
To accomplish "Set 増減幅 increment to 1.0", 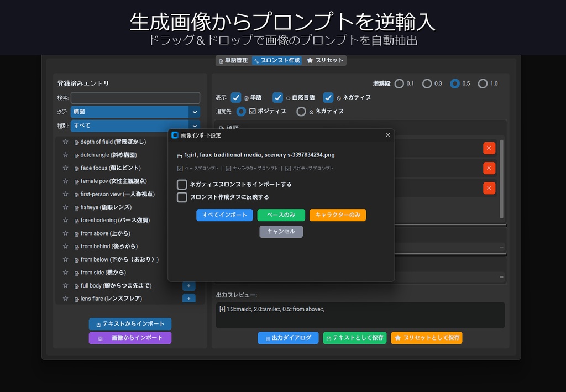I will point(484,83).
